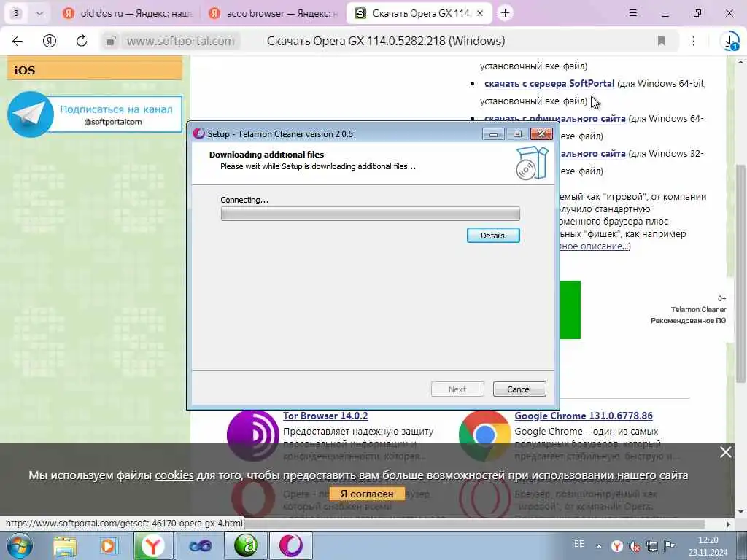The image size is (747, 560).
Task: Click the www.softportal.com address field
Action: [181, 41]
